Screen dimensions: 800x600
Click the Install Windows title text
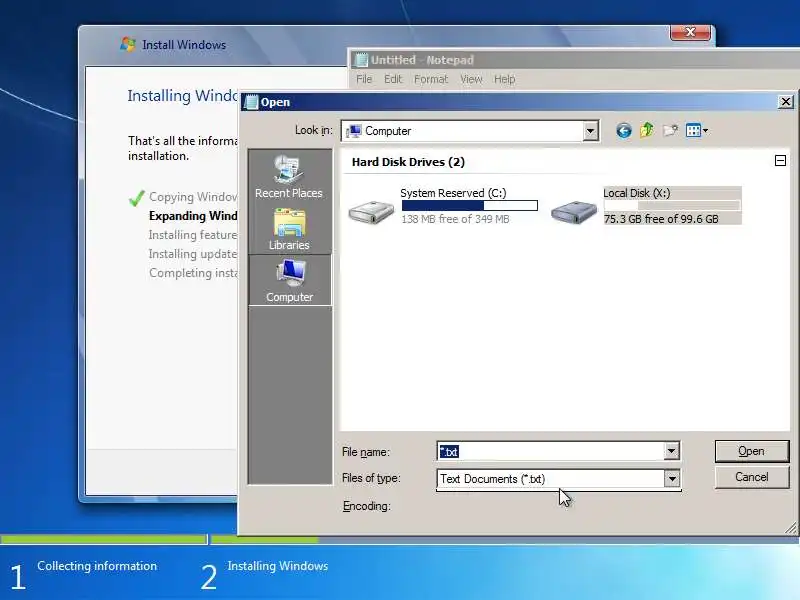click(x=184, y=45)
